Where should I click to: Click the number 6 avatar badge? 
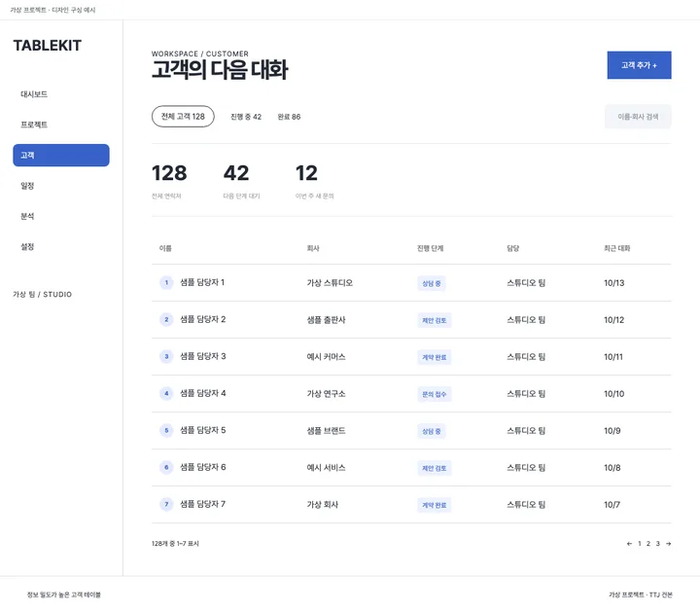(166, 467)
